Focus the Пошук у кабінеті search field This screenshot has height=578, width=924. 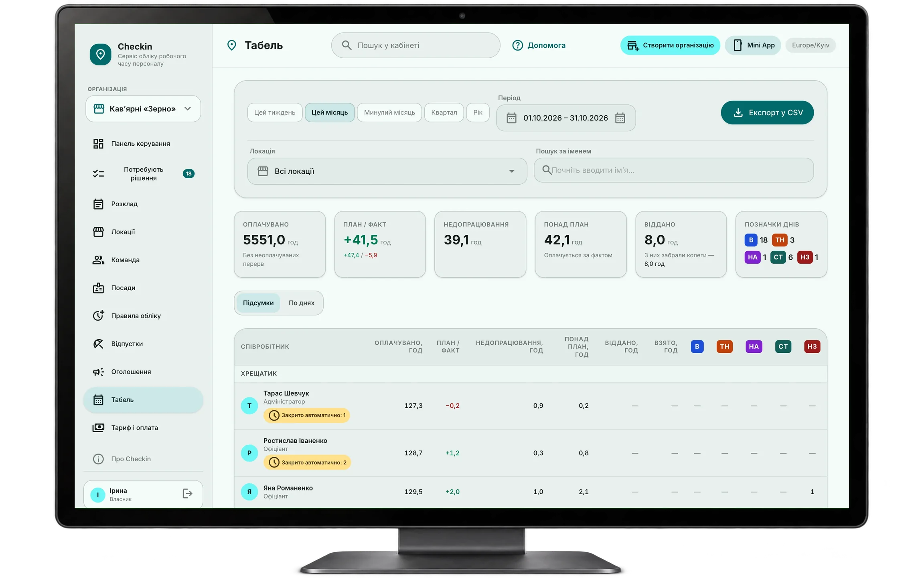tap(415, 45)
